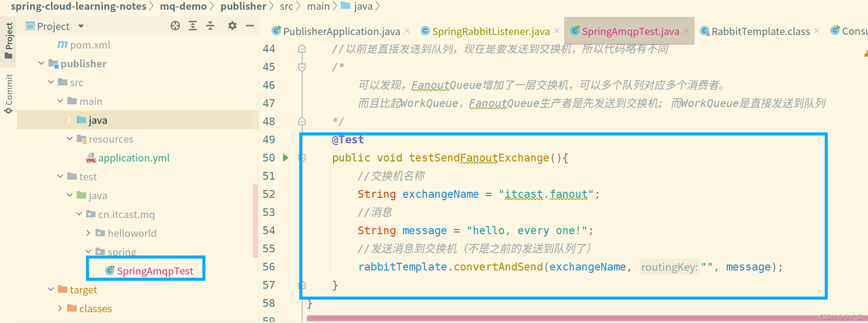Click the routingKey parameter hint
Image resolution: width=868 pixels, height=323 pixels.
coord(669,267)
